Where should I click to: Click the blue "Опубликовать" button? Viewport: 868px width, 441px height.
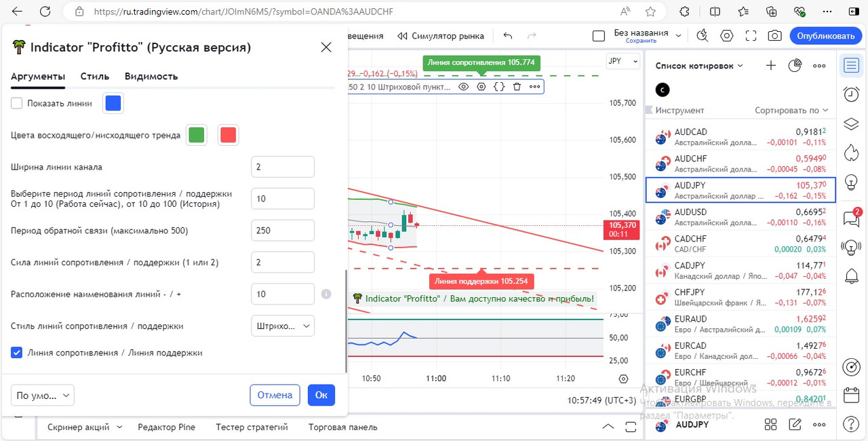click(x=826, y=36)
